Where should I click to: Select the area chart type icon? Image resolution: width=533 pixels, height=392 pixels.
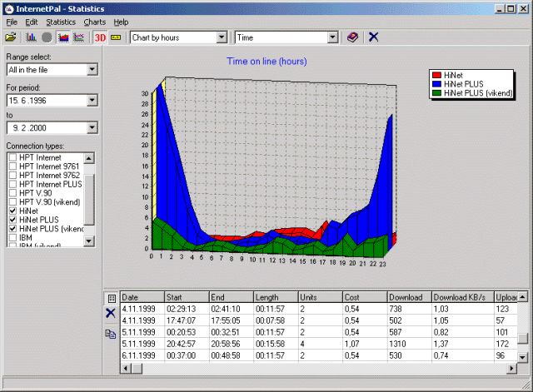pyautogui.click(x=63, y=37)
